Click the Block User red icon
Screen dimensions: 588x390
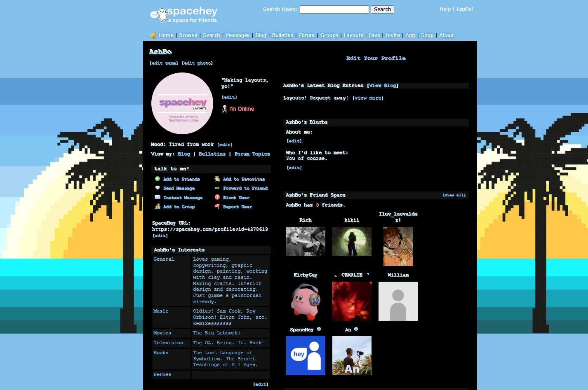coord(217,197)
